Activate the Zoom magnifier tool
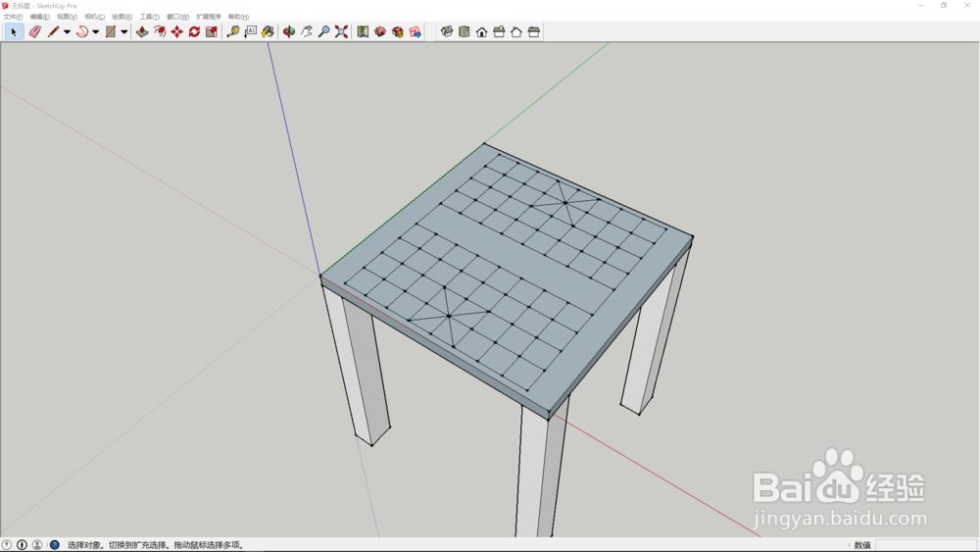Image resolution: width=980 pixels, height=552 pixels. click(323, 32)
